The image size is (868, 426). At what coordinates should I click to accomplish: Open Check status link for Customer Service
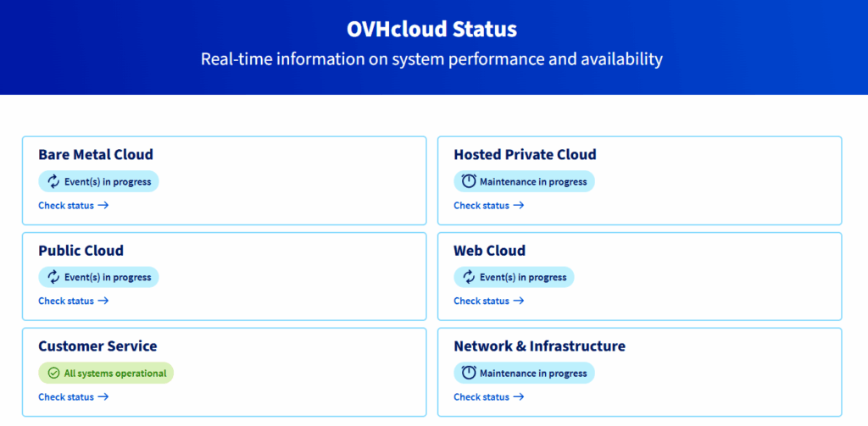point(74,396)
